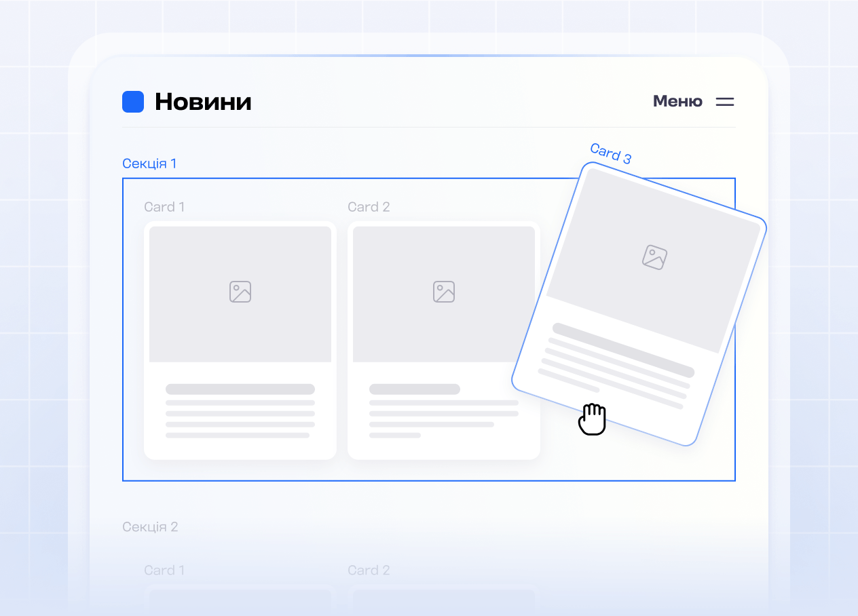Toggle selection of the Card 3 element

point(638,305)
